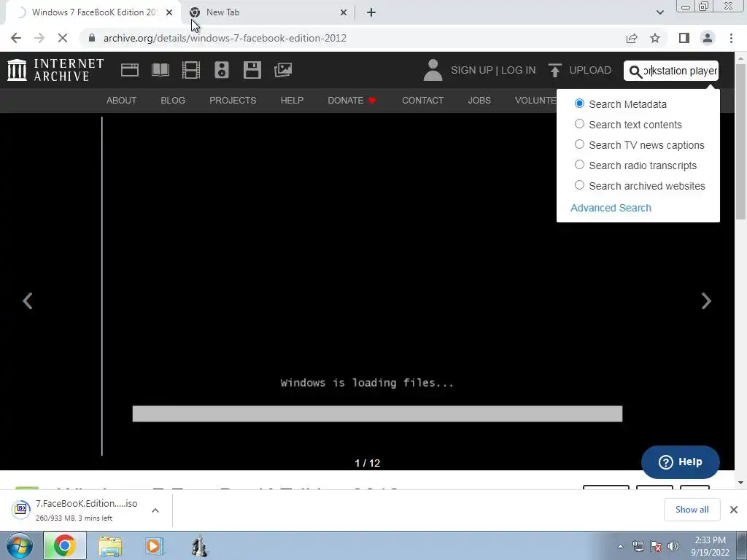Show hidden system tray icons
Screen dimensions: 747x560
coord(620,546)
